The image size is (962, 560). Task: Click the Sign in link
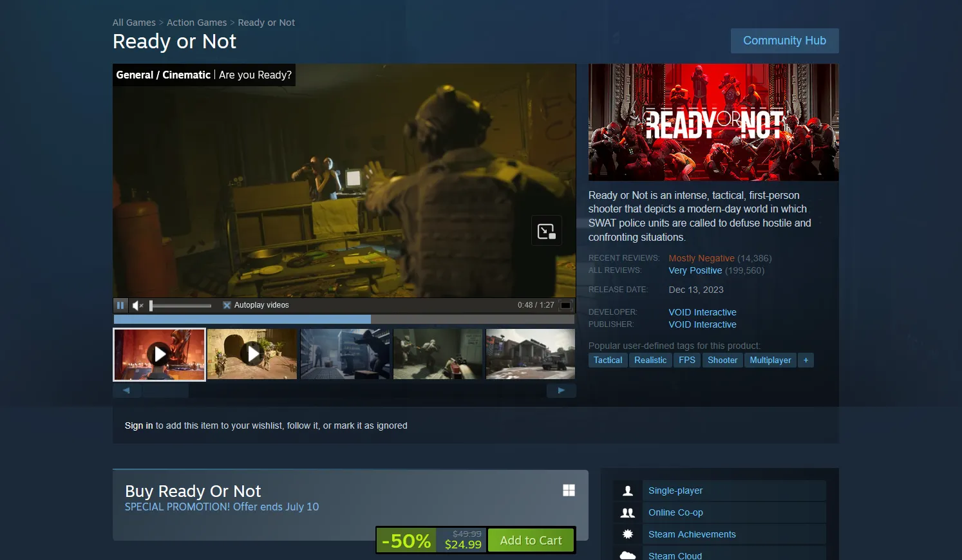tap(139, 425)
